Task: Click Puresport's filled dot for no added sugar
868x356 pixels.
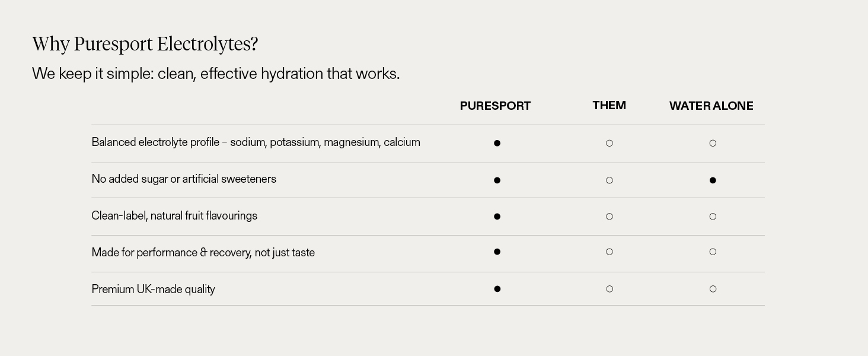Action: point(497,180)
